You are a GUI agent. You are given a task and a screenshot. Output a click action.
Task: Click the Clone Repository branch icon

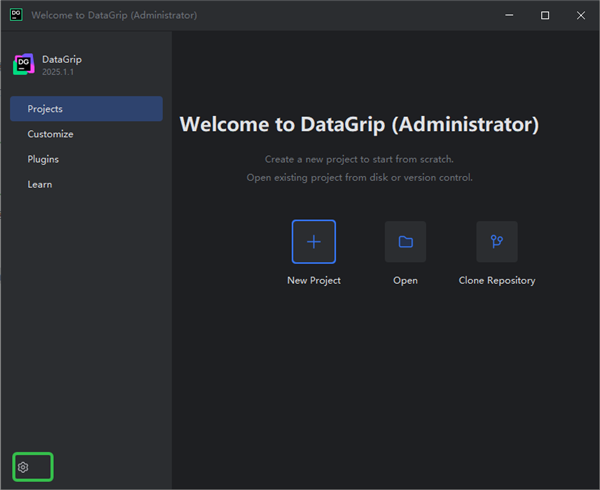[x=497, y=242]
